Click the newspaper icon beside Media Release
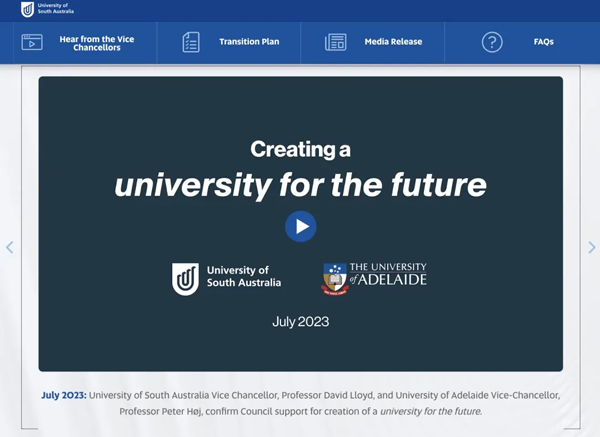 point(336,43)
